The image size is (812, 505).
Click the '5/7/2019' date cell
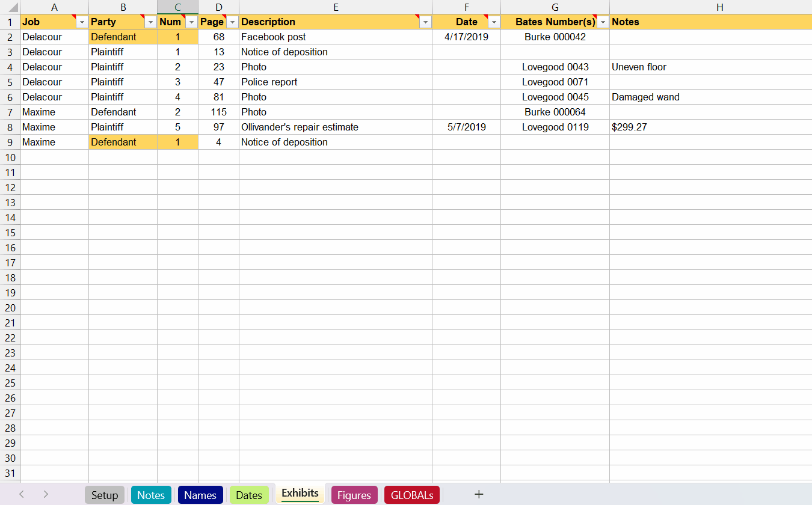click(467, 127)
